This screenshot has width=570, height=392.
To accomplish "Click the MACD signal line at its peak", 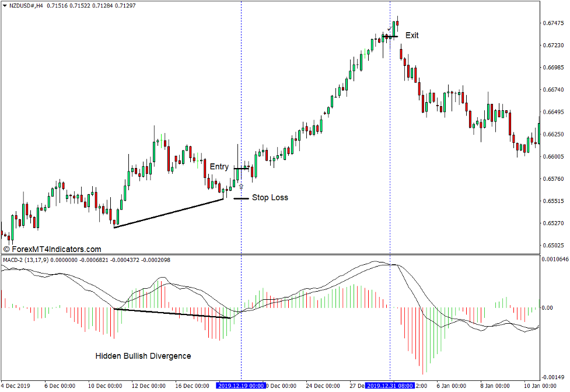I will (392, 264).
